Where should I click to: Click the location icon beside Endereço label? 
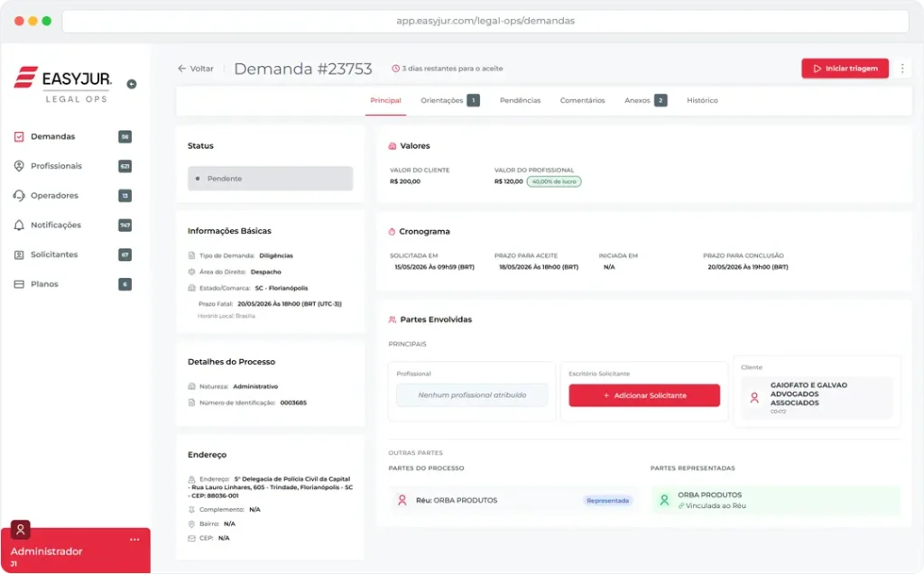[191, 479]
